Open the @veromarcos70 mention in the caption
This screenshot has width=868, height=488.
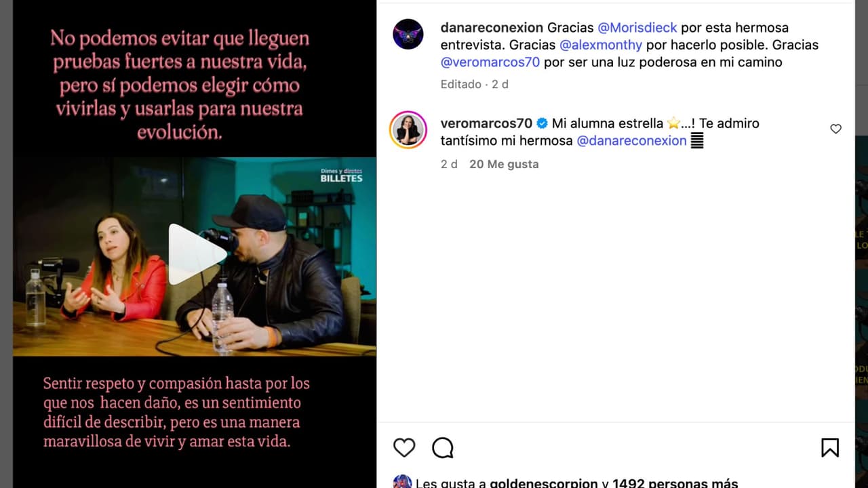click(490, 62)
